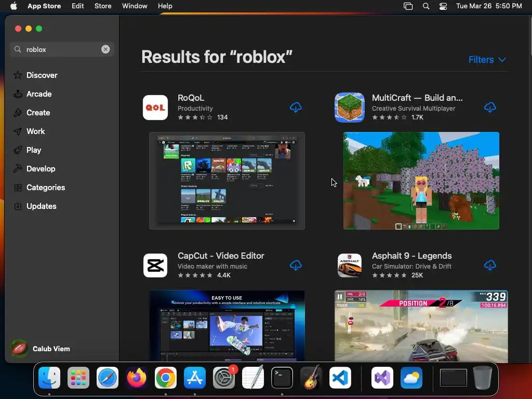Download MultiCraft with its cloud icon

489,108
